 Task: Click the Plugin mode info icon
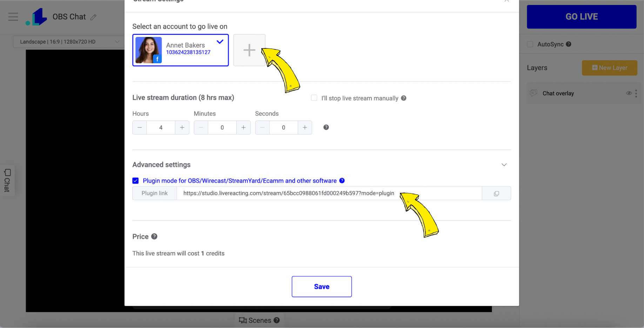342,181
